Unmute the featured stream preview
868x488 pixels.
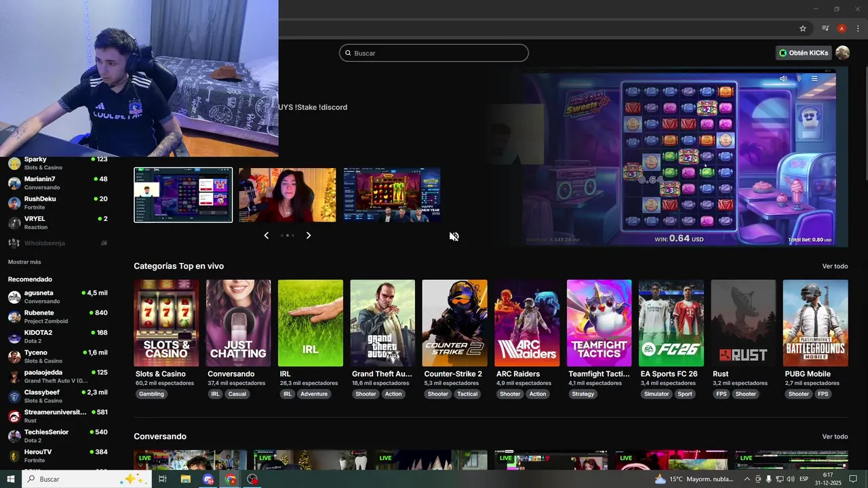coord(454,237)
